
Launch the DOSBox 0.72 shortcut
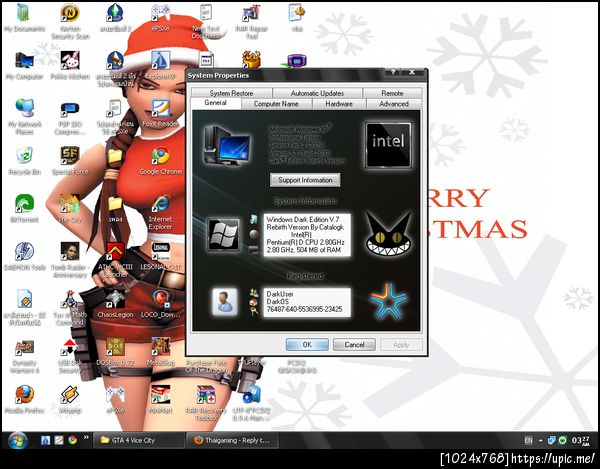click(115, 351)
